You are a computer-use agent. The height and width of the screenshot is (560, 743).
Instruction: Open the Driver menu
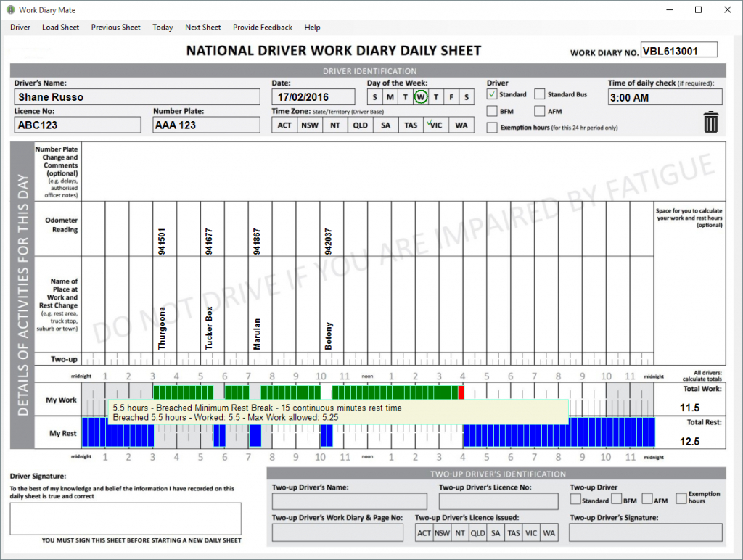[20, 28]
